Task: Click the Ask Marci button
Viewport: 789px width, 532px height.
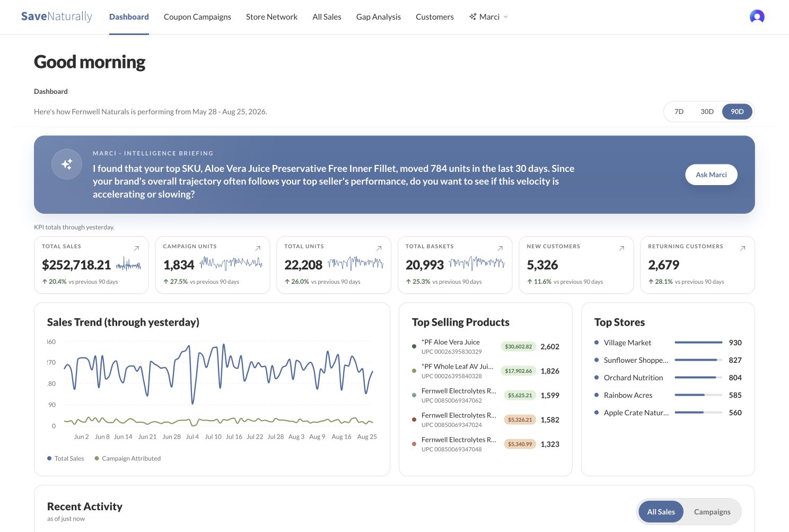Action: (711, 175)
